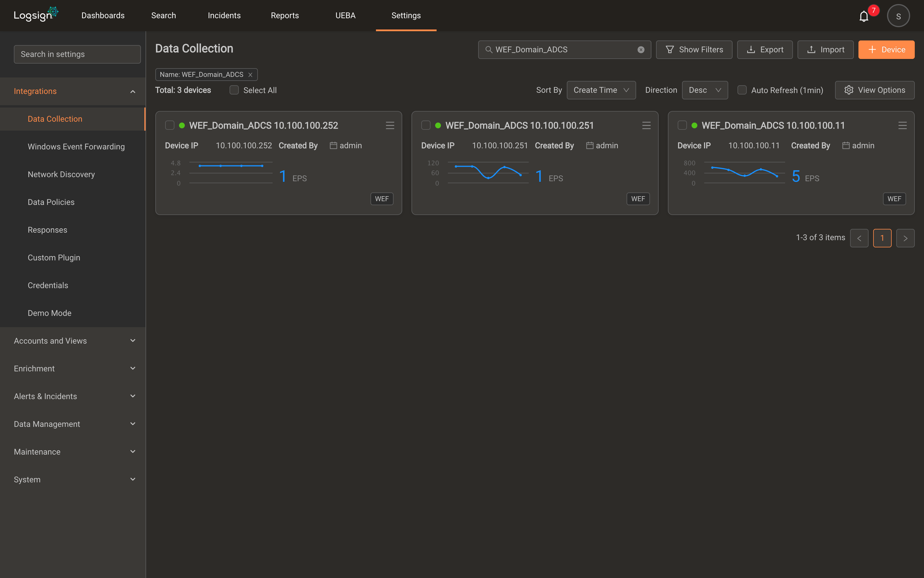Open the Settings tab
Image resolution: width=924 pixels, height=578 pixels.
click(406, 16)
